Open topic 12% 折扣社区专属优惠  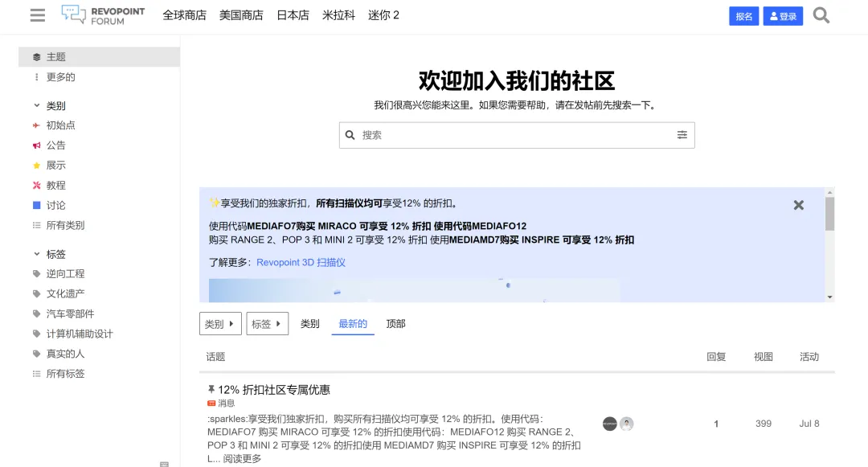[x=274, y=390]
